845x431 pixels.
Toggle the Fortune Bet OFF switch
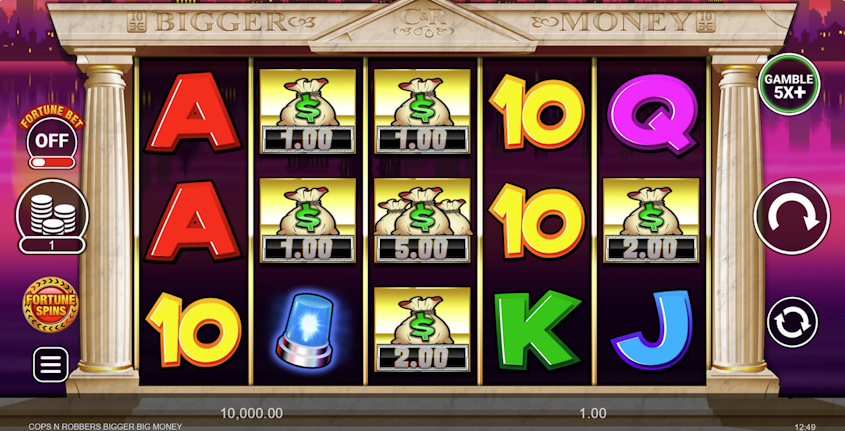tap(52, 141)
